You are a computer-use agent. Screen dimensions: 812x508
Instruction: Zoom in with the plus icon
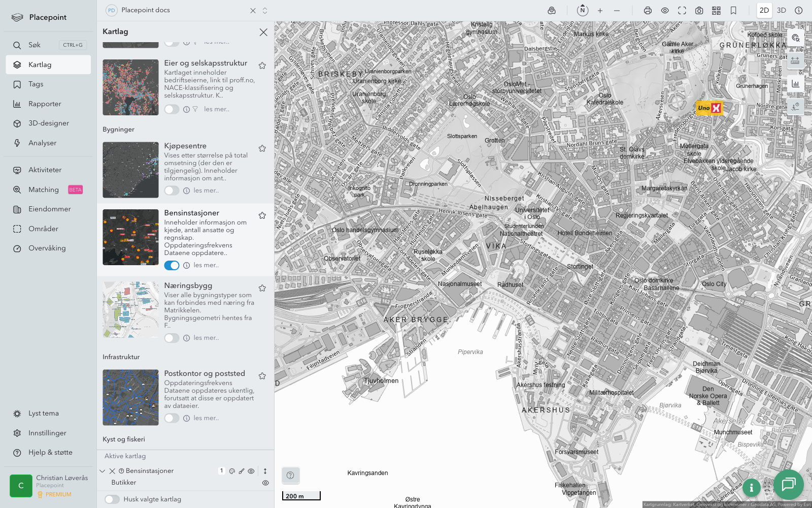point(600,11)
